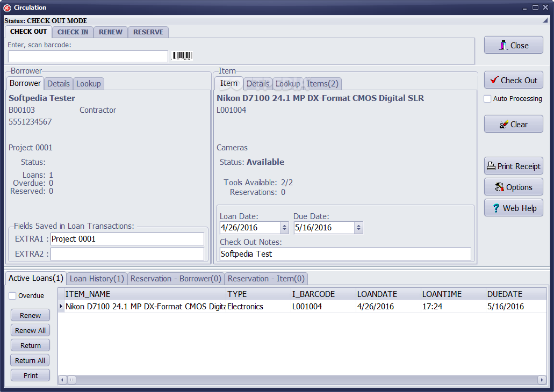Click the Clear button
Image resolution: width=554 pixels, height=392 pixels.
click(x=513, y=124)
